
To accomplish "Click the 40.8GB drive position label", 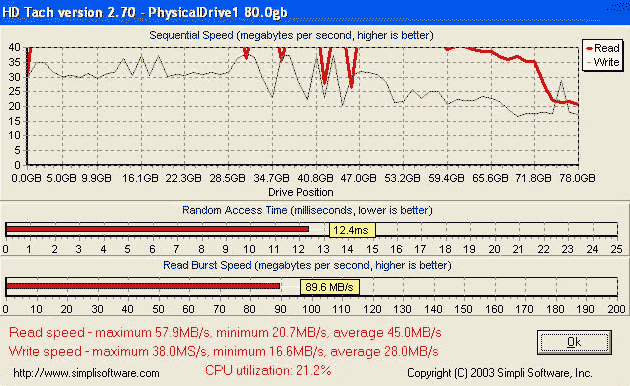I will click(x=315, y=178).
